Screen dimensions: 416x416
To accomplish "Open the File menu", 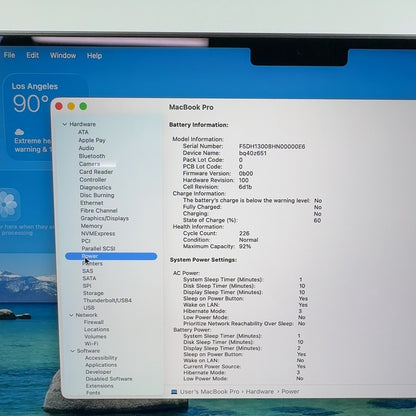I will click(9, 55).
